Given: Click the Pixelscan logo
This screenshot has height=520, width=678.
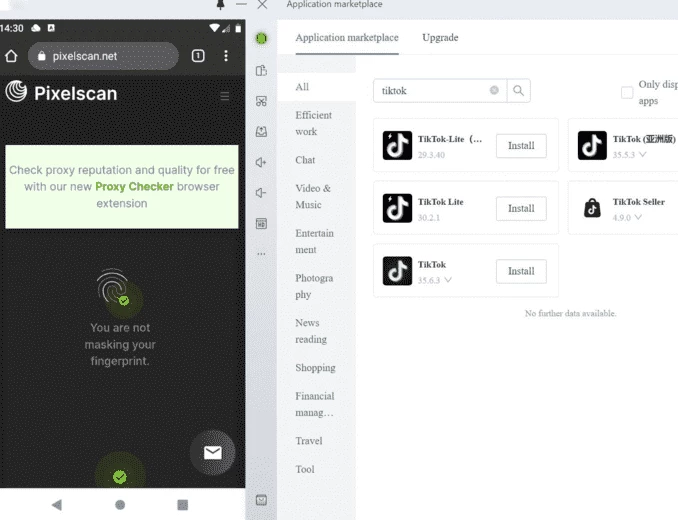Looking at the screenshot, I should pos(61,93).
